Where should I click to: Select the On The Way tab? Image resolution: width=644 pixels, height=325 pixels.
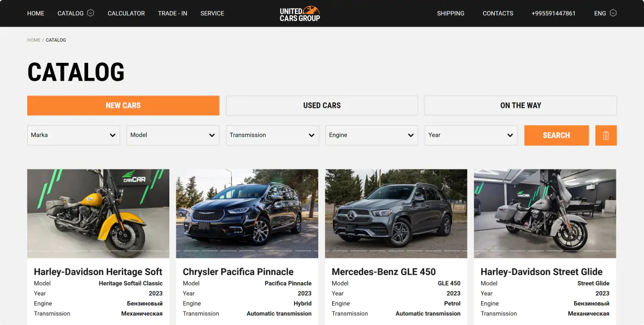tap(520, 106)
